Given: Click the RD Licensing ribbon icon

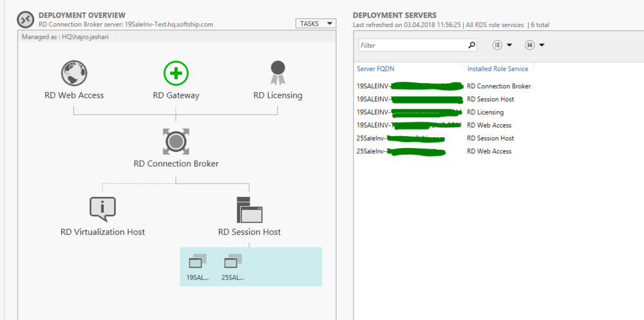Looking at the screenshot, I should [x=278, y=73].
